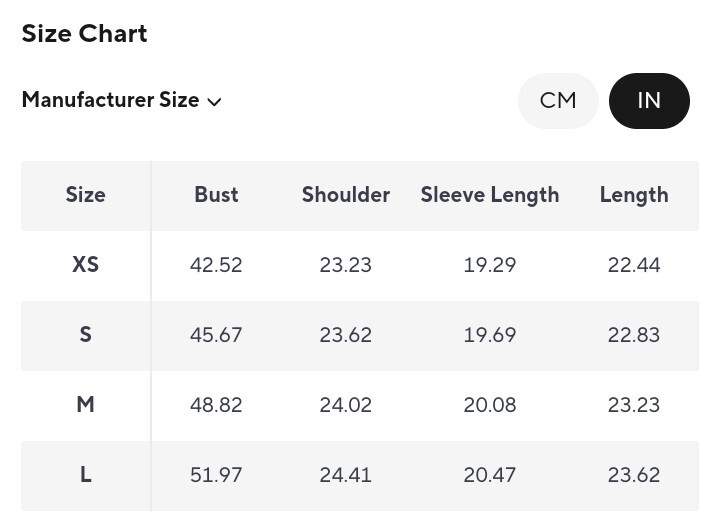Click the Length column header

pyautogui.click(x=634, y=195)
